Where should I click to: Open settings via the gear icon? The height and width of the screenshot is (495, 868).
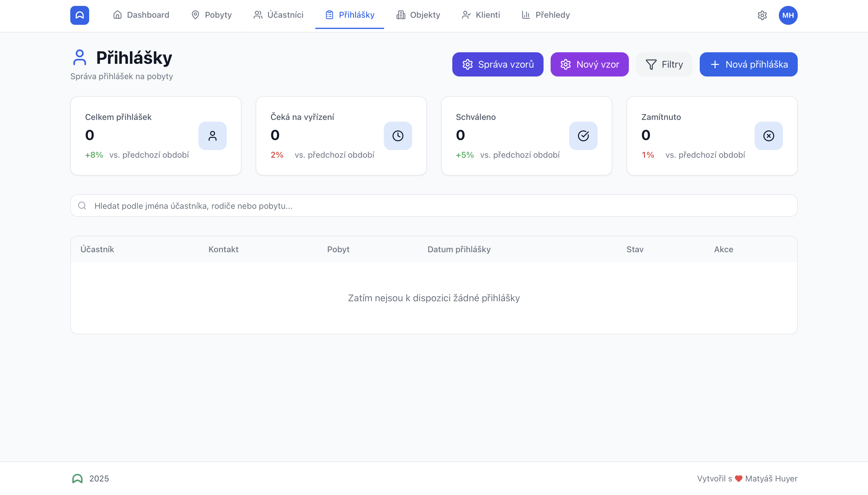pos(762,15)
